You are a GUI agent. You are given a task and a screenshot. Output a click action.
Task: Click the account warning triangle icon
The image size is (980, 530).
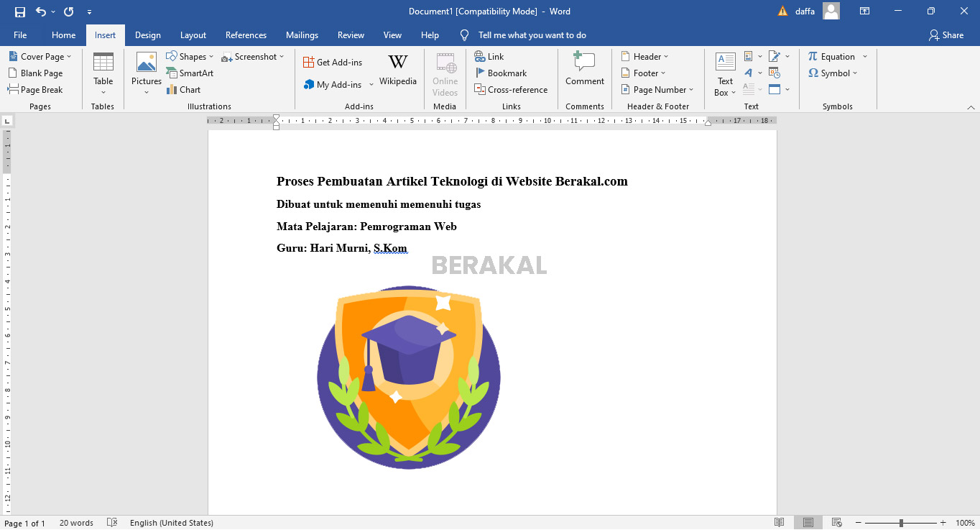pos(783,12)
